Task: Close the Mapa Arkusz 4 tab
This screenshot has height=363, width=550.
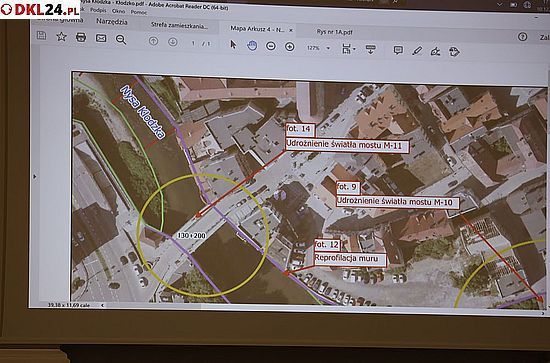Action: pyautogui.click(x=291, y=31)
